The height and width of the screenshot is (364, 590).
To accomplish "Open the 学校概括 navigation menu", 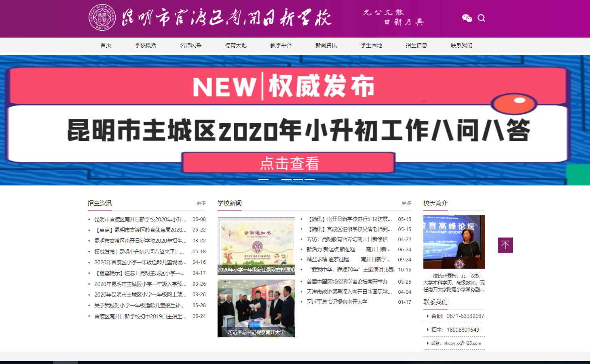I will coord(146,46).
